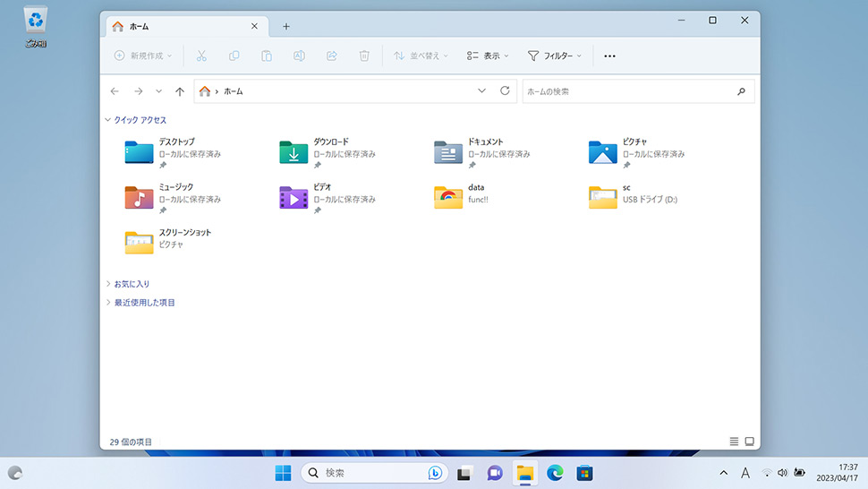
Task: Click the Paste clipboard icon
Action: click(x=267, y=56)
